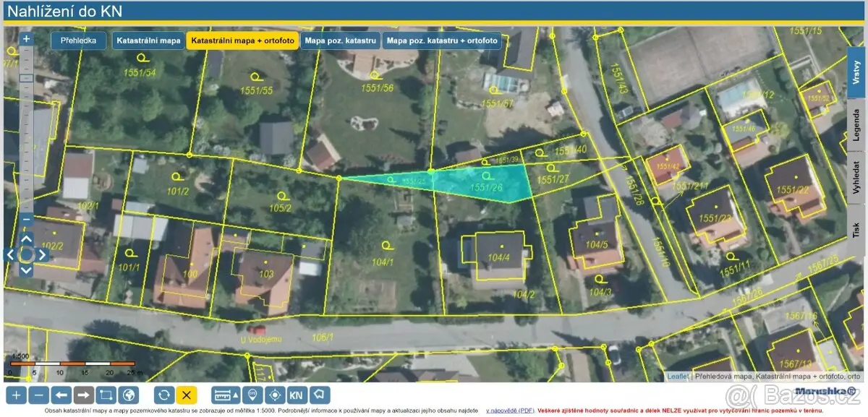Open the Tisk print side tab
868x417 pixels.
tap(856, 230)
